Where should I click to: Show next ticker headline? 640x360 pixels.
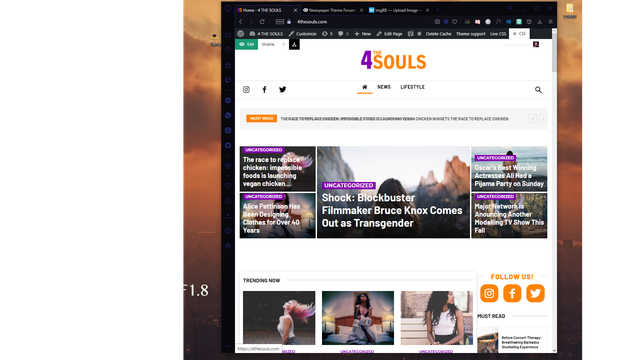(542, 119)
